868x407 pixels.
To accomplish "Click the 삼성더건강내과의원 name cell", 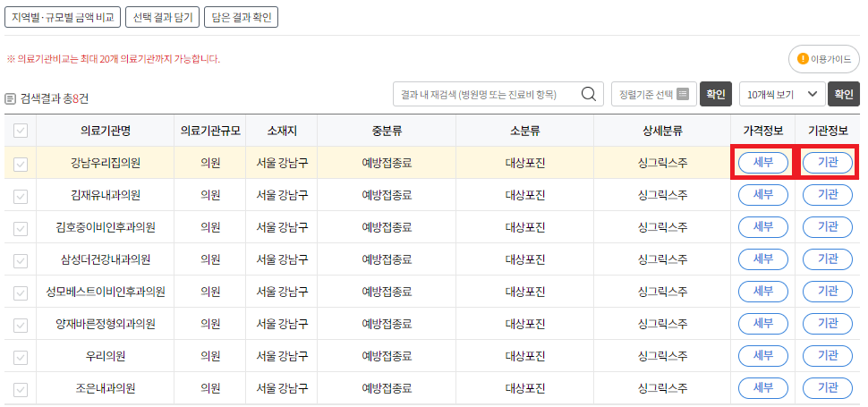I will (106, 260).
